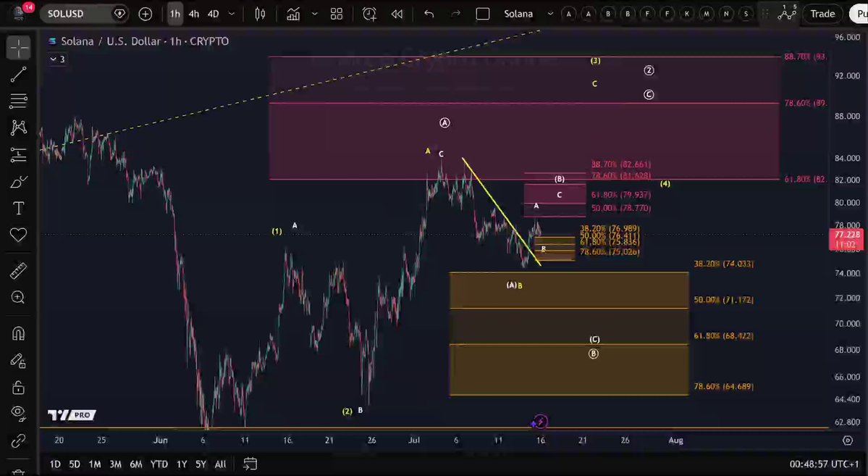Viewport: 868px width, 476px height.
Task: Expand the indicators favorites dropdown arrow
Action: 314,14
